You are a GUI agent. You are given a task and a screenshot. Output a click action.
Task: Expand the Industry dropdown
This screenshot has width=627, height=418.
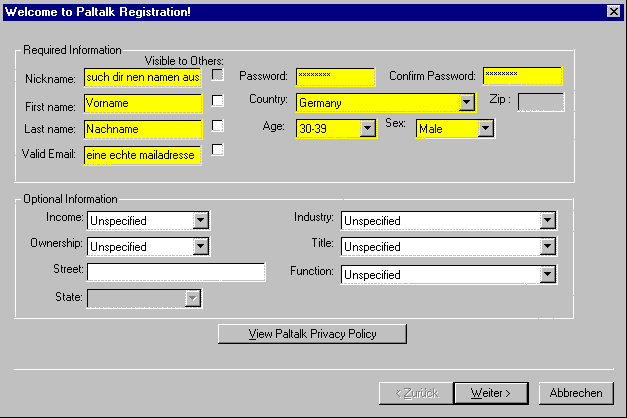tap(548, 220)
